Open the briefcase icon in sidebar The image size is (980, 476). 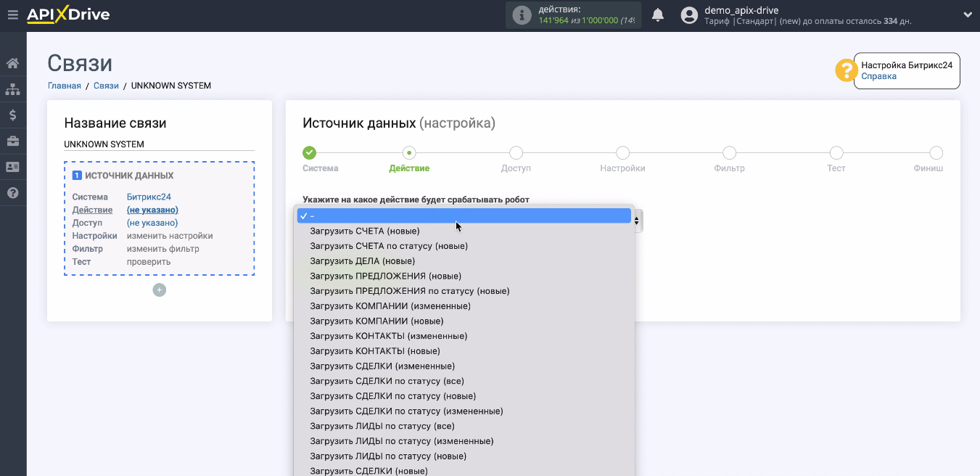pyautogui.click(x=12, y=141)
